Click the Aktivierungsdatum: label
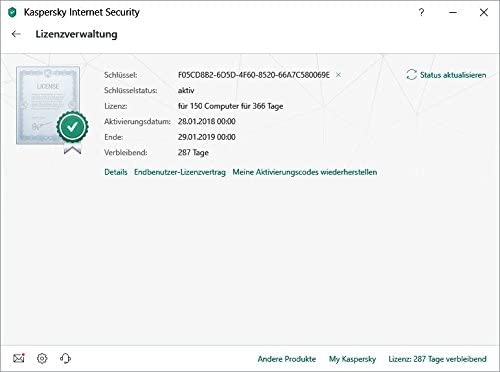Screen dimensions: 500x372 point(137,121)
